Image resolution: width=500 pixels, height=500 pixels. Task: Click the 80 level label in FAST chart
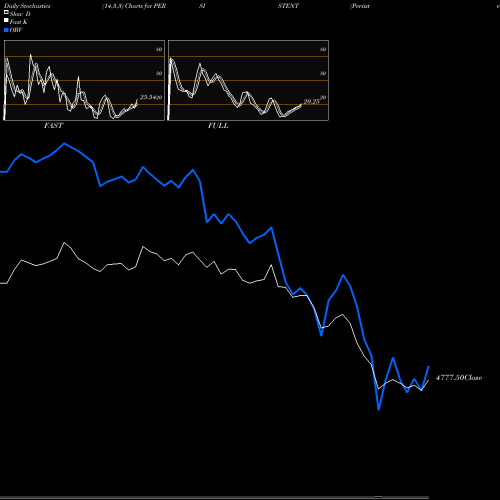pos(159,49)
